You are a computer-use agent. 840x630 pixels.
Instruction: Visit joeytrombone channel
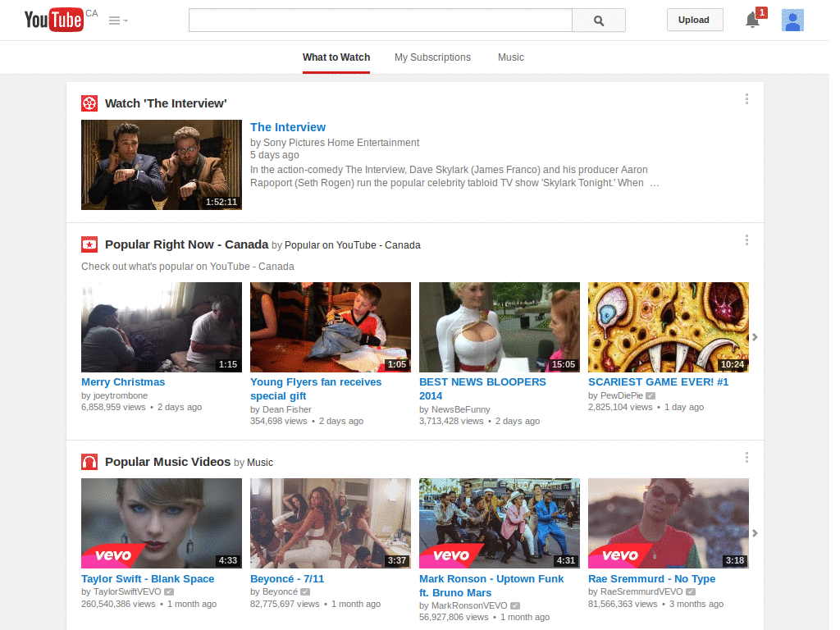(x=121, y=396)
